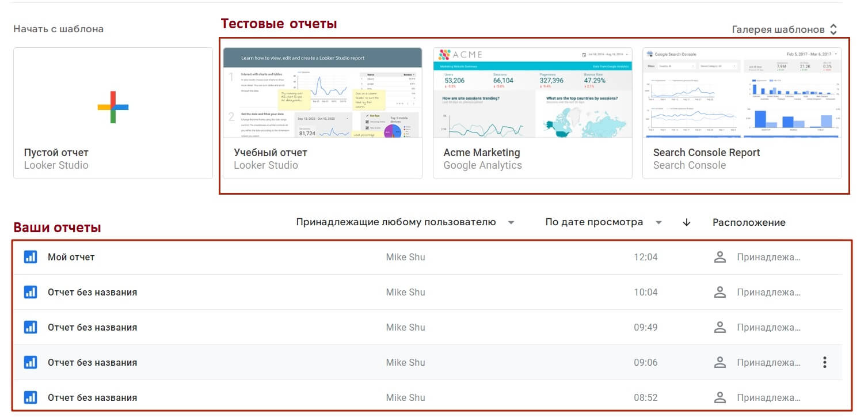Screen dimensions: 868x417
Task: Click the Search Console Report template title
Action: [x=707, y=153]
